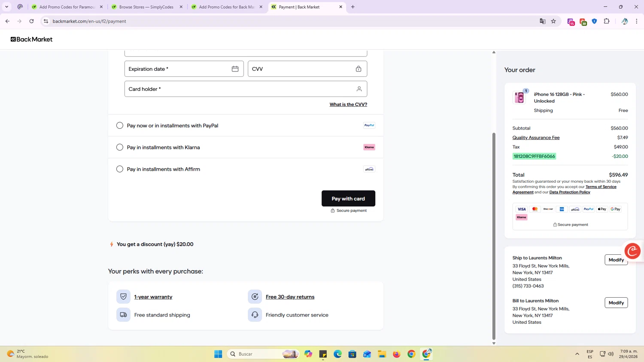The image size is (644, 362).
Task: Click the Affirm logo in the Affirm payment row
Action: tap(369, 169)
